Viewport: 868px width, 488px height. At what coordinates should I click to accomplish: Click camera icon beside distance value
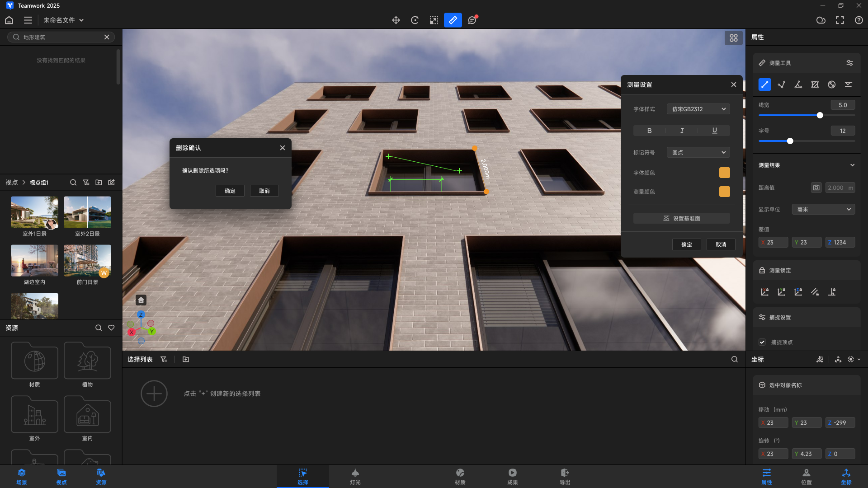(x=816, y=188)
